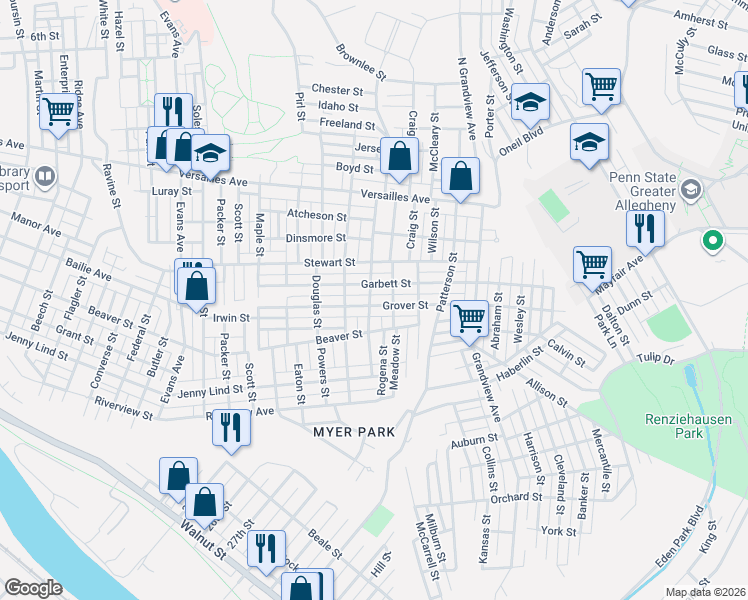Select the McCarrell St label

427,551
